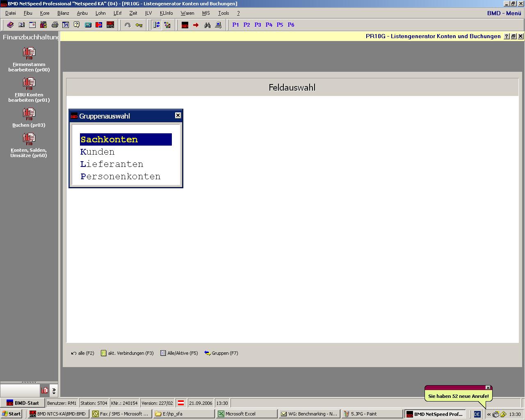
Task: Click the red arrow toolbar icon
Action: click(196, 25)
